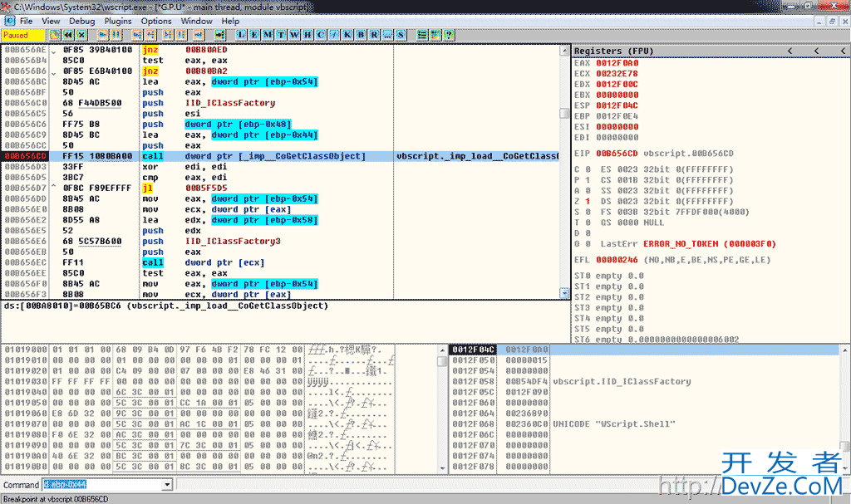Image resolution: width=851 pixels, height=504 pixels.
Task: Click the middle arrow in Registers header
Action: coord(816,51)
